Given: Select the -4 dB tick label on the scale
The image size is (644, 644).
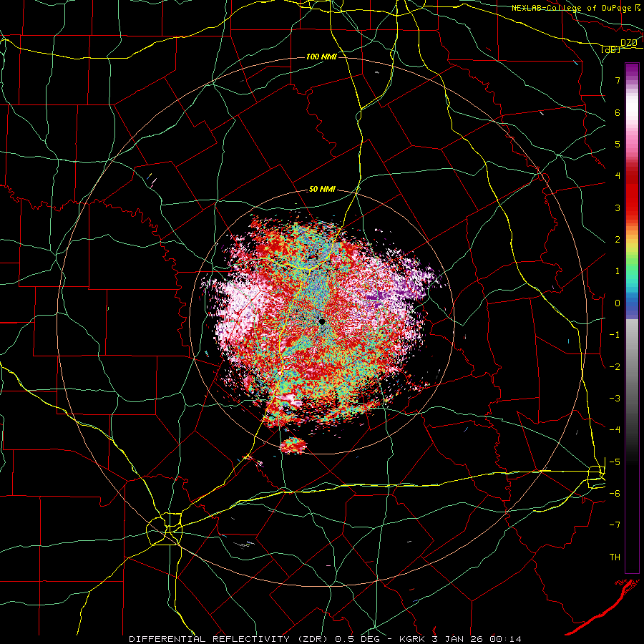Looking at the screenshot, I should tap(615, 429).
